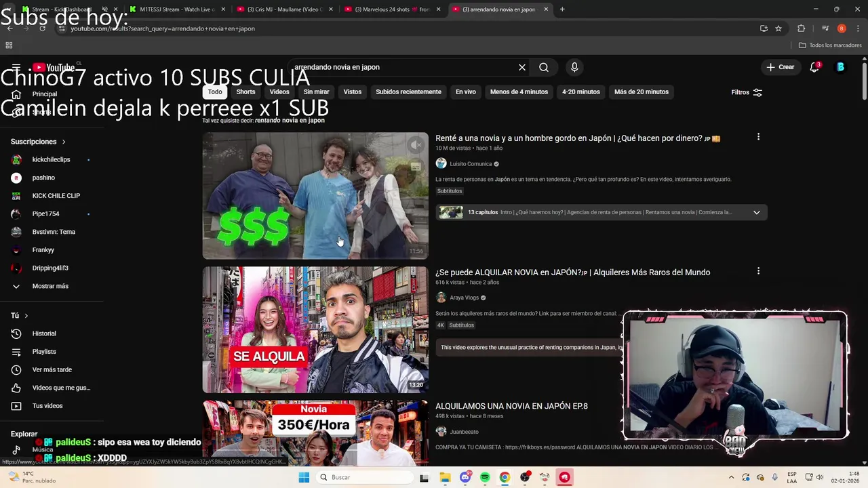
Task: Show hidden system tray icons
Action: click(731, 477)
